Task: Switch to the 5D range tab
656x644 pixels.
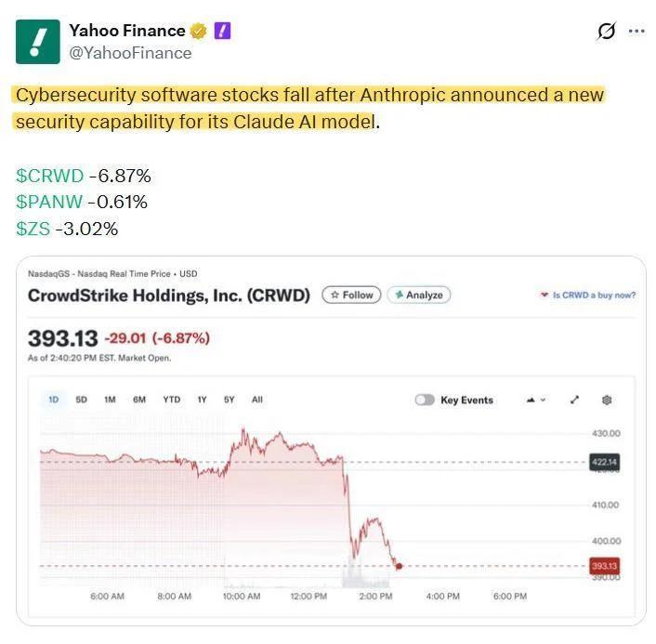Action: [81, 400]
